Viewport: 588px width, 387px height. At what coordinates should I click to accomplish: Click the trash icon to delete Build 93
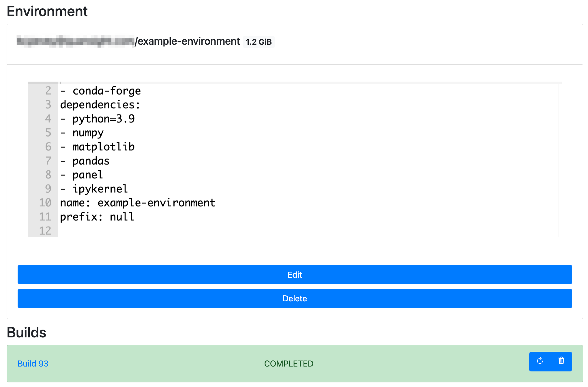point(561,361)
